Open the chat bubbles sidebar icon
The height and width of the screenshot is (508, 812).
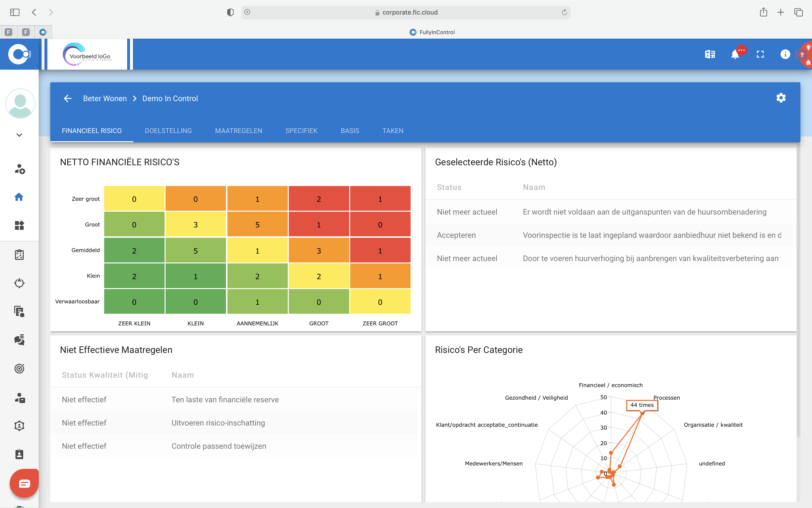[x=20, y=340]
